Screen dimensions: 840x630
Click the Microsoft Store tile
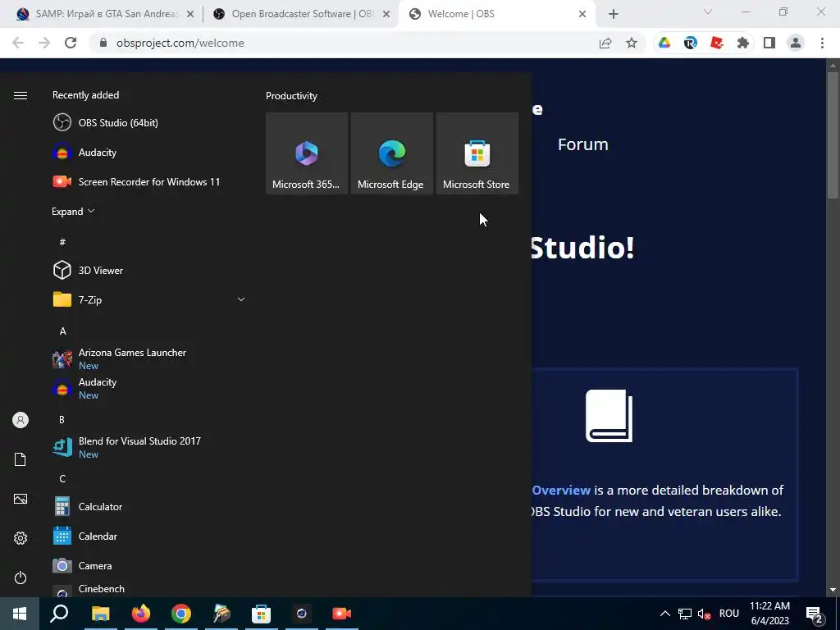[477, 153]
